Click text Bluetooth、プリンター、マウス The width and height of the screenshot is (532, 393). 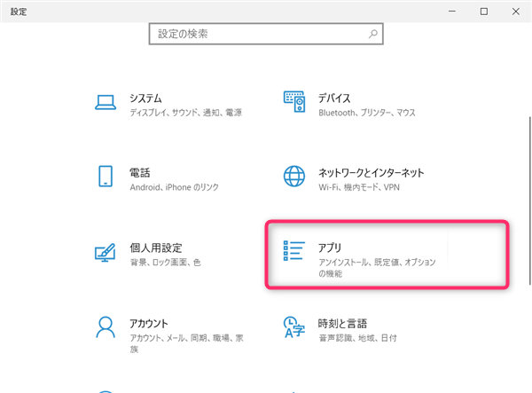click(367, 113)
